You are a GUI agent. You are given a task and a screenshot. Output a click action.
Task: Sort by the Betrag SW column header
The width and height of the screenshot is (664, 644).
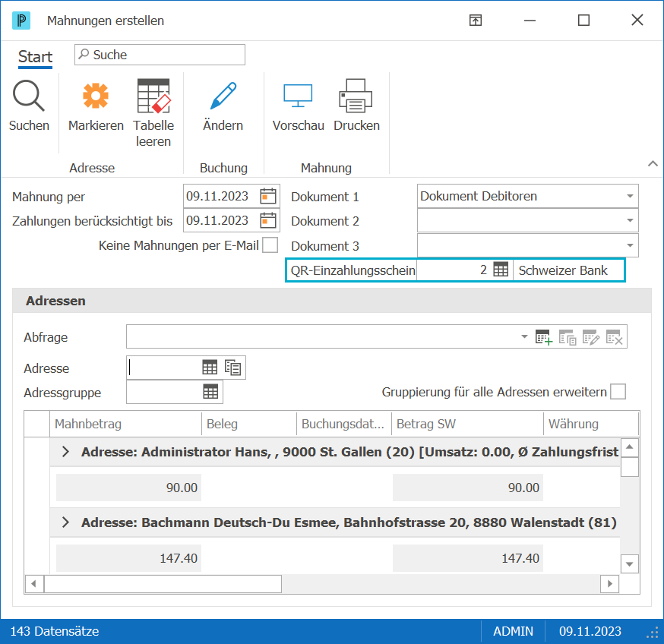point(467,424)
